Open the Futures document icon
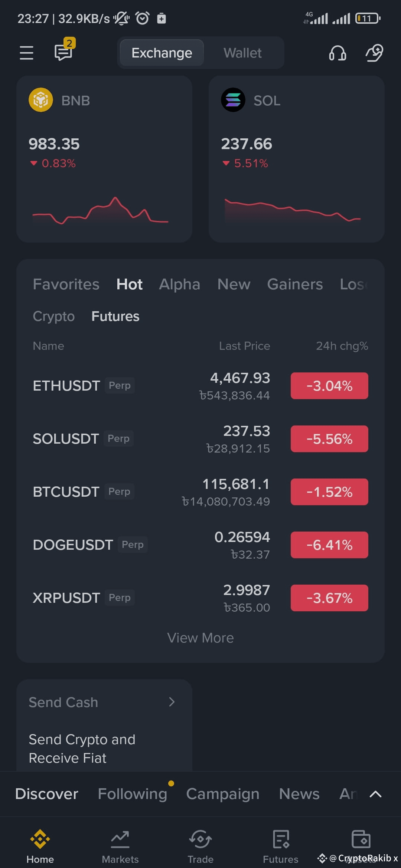This screenshot has width=401, height=868. point(281,839)
